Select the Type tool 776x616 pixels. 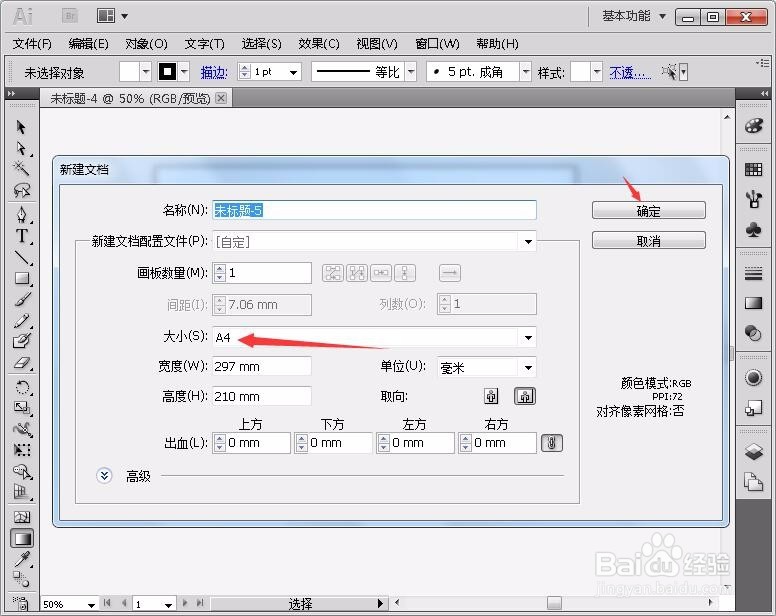[x=21, y=236]
